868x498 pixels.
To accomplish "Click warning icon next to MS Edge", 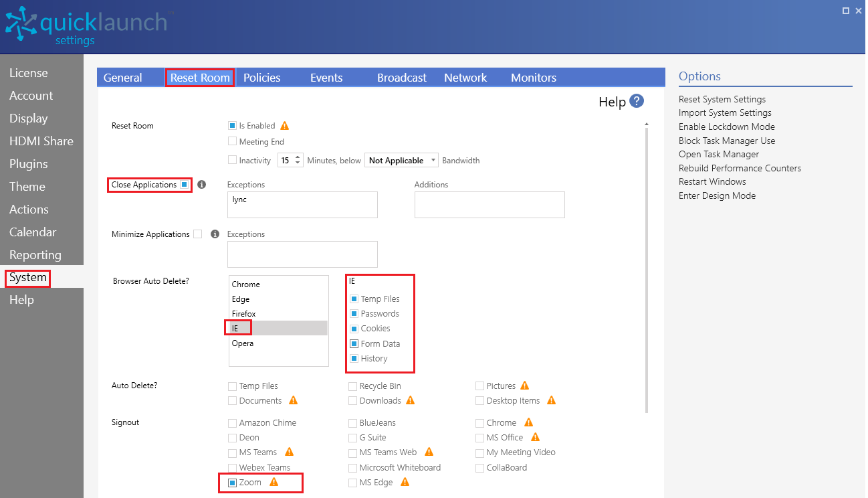I will coord(405,482).
